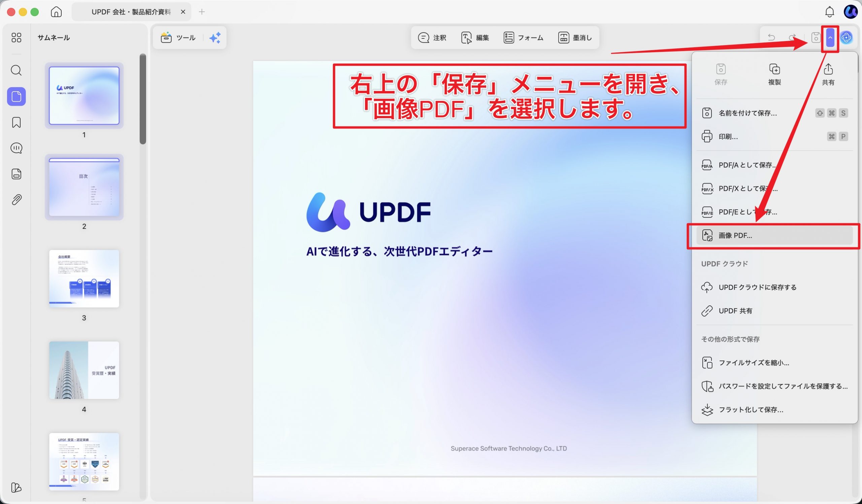The image size is (862, 504).
Task: Choose フラット化して保存...
Action: 774,410
